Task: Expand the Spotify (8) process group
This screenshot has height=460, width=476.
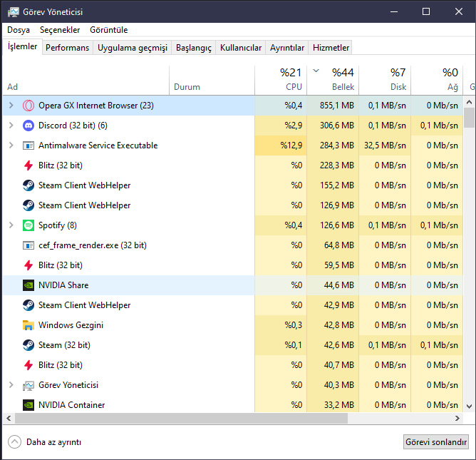Action: click(x=11, y=225)
